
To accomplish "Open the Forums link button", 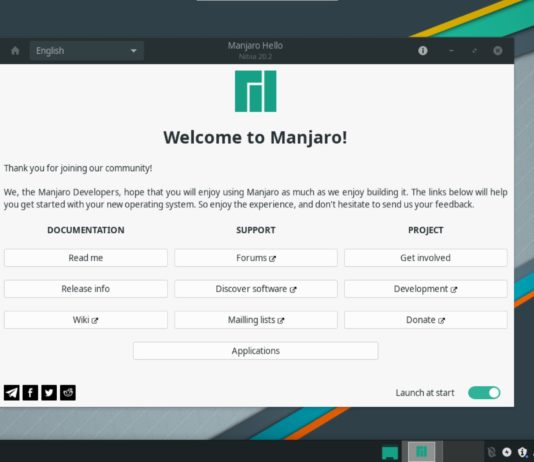I will tap(256, 258).
